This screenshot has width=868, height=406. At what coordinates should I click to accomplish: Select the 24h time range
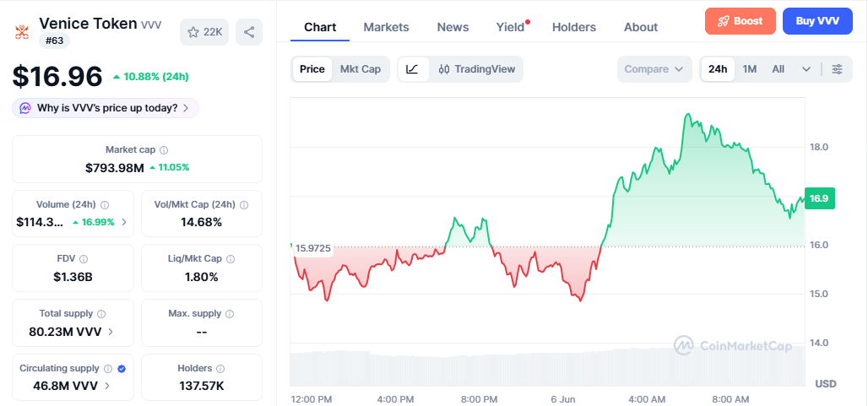point(718,69)
